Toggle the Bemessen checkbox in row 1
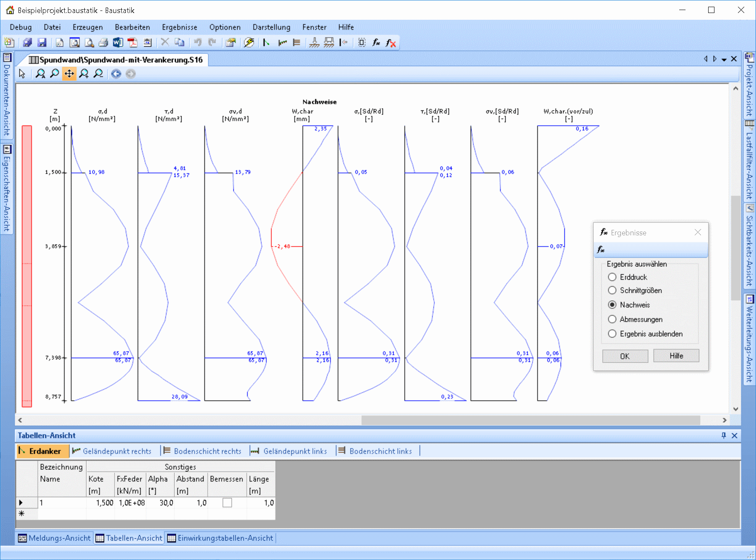Screen dimensions: 756x560 227,503
